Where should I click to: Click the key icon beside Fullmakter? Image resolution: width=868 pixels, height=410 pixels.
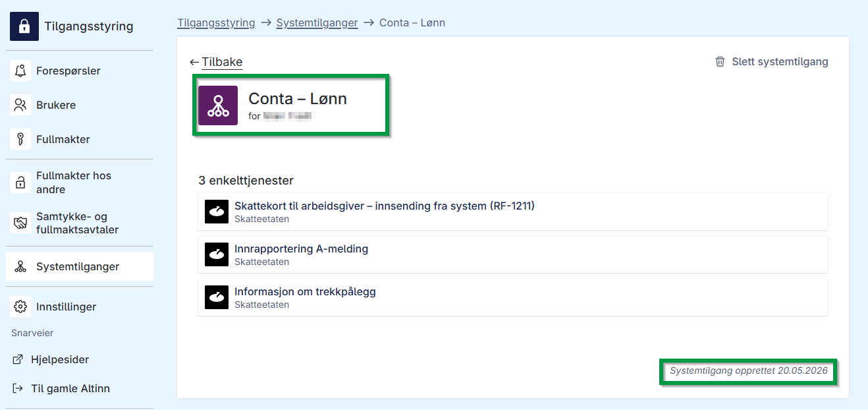[x=20, y=139]
